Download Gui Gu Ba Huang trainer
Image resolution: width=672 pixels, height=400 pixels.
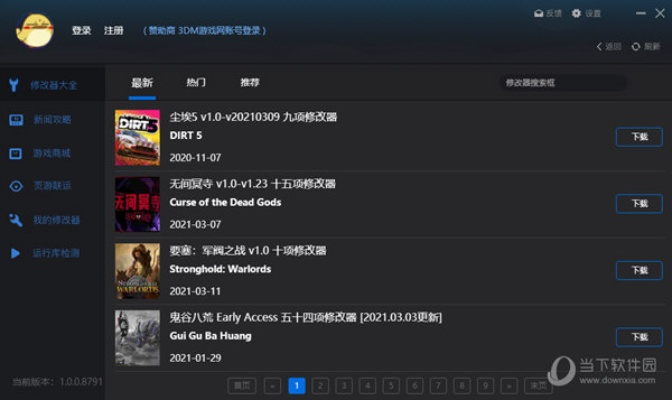point(639,337)
